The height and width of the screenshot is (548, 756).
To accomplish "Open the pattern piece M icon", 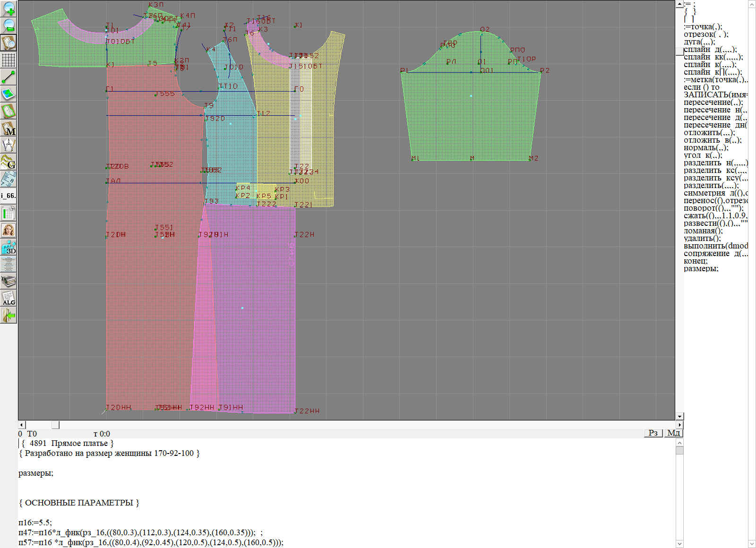I will (9, 128).
